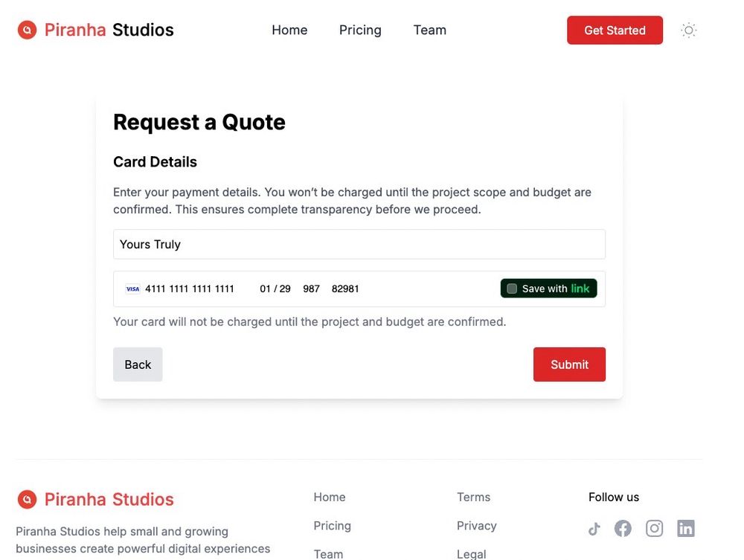
Task: Click the red Submit button
Action: pos(569,364)
